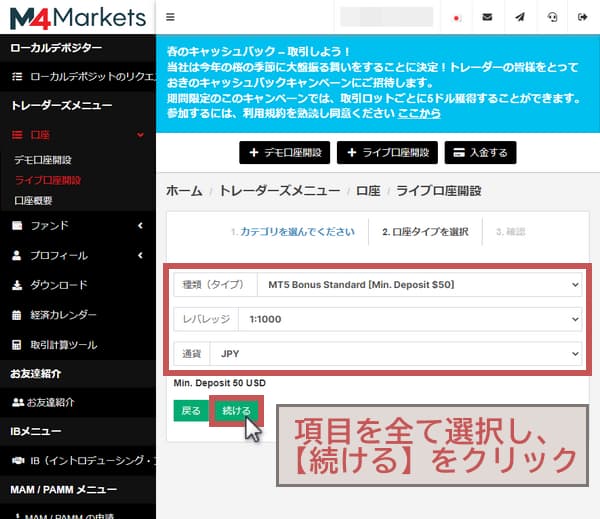
Task: Switch to step 2 口座タイプを選択 tab
Action: (x=425, y=232)
